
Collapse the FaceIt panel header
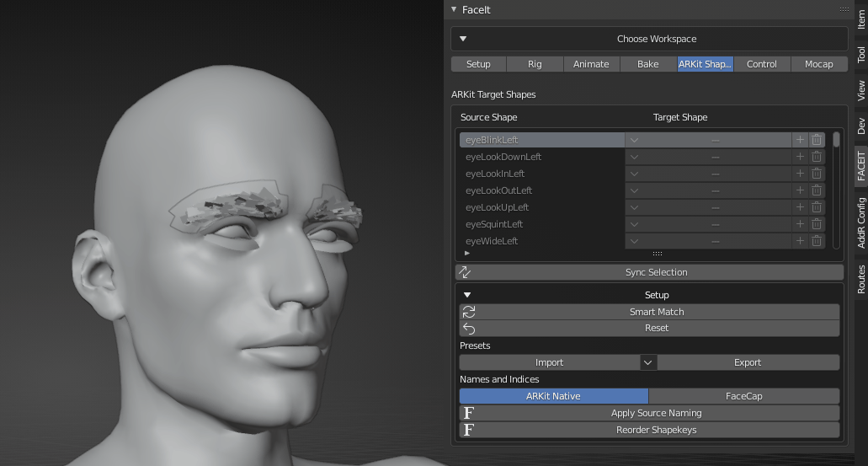(455, 10)
